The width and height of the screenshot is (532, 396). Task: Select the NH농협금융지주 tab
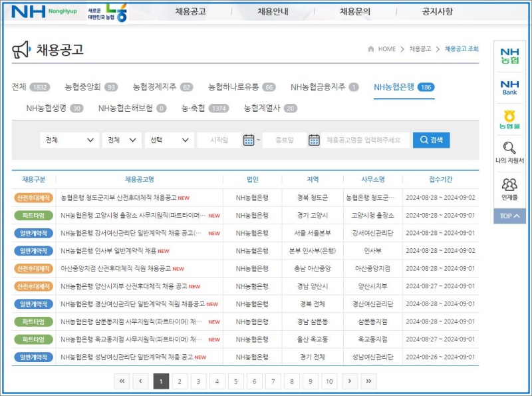[325, 87]
